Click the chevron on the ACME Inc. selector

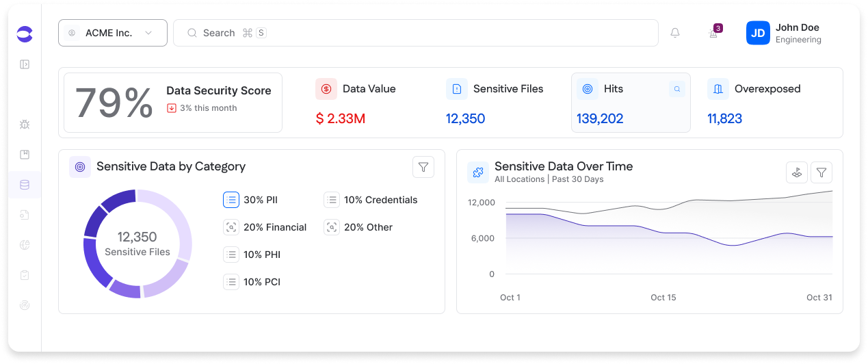(148, 33)
